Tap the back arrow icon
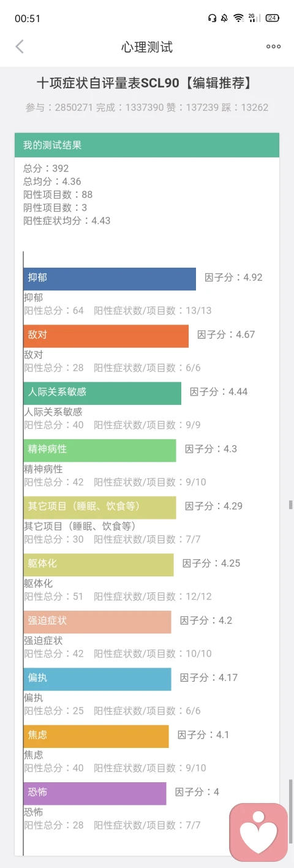This screenshot has height=868, width=294. click(20, 47)
